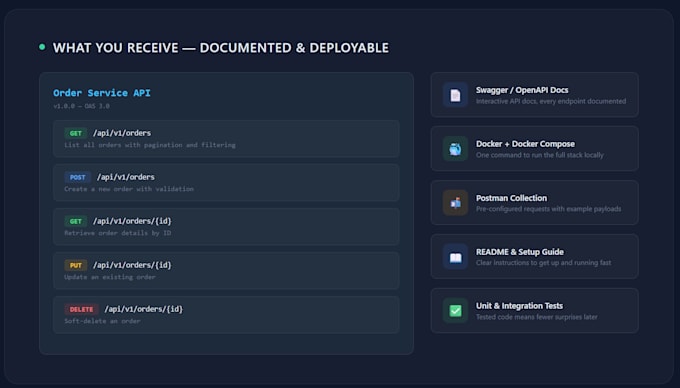Image resolution: width=680 pixels, height=388 pixels.
Task: Click the green dot beside the heading
Action: pos(42,47)
